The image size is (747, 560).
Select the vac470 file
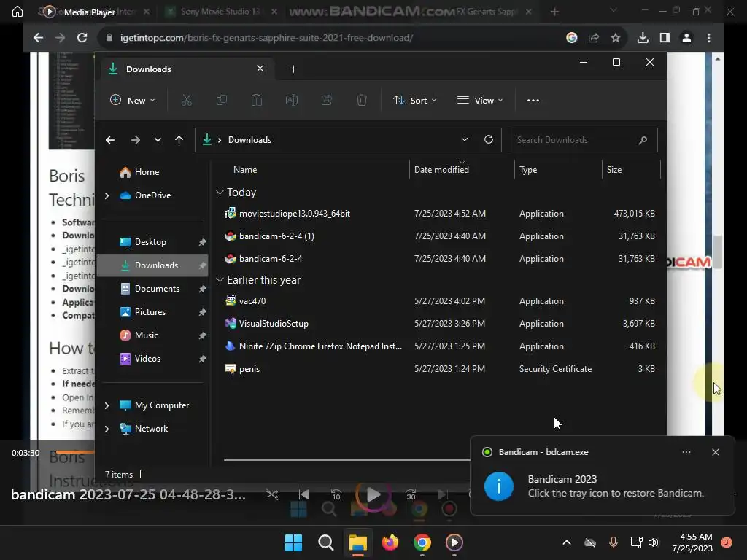tap(439, 301)
